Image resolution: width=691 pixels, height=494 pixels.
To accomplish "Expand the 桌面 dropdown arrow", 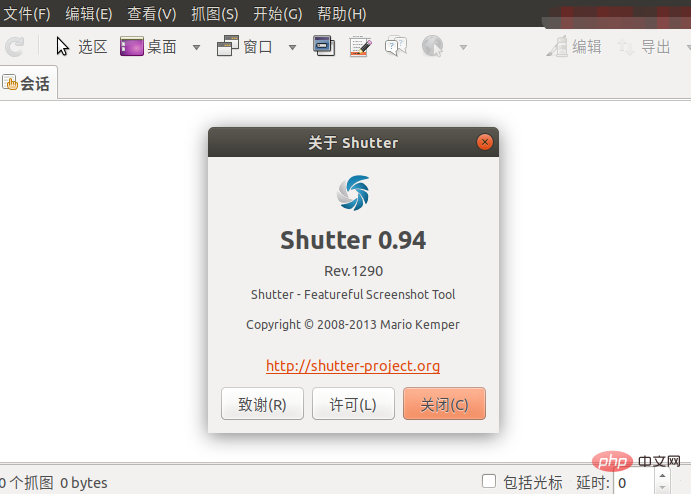I will point(197,47).
